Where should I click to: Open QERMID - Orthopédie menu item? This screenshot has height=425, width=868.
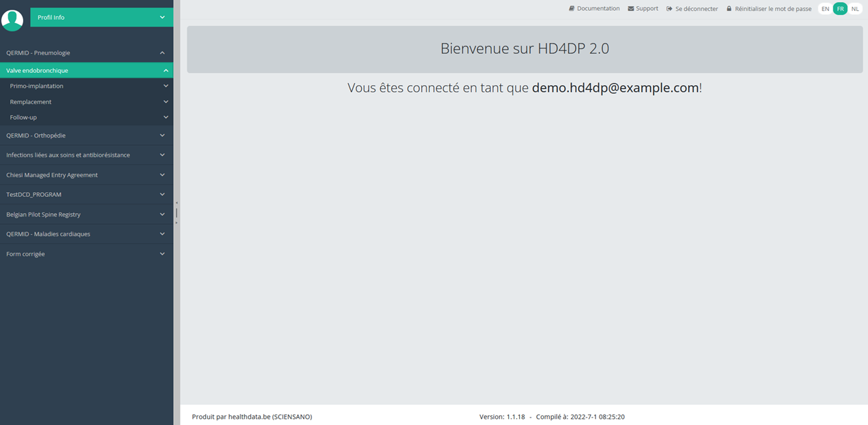87,136
